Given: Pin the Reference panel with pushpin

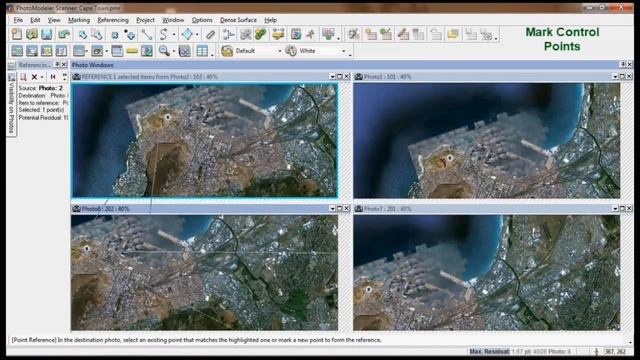Looking at the screenshot, I should pyautogui.click(x=58, y=64).
